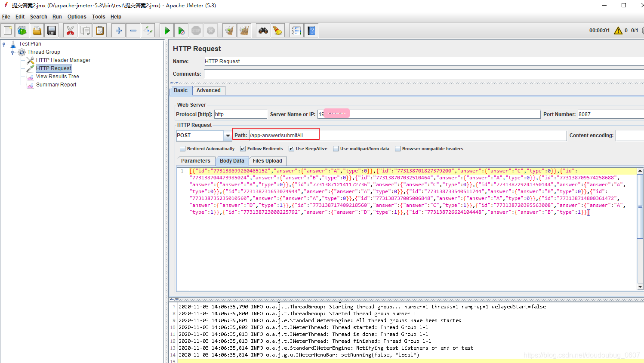
Task: Toggle Use KeepAlive checkbox
Action: click(x=292, y=149)
